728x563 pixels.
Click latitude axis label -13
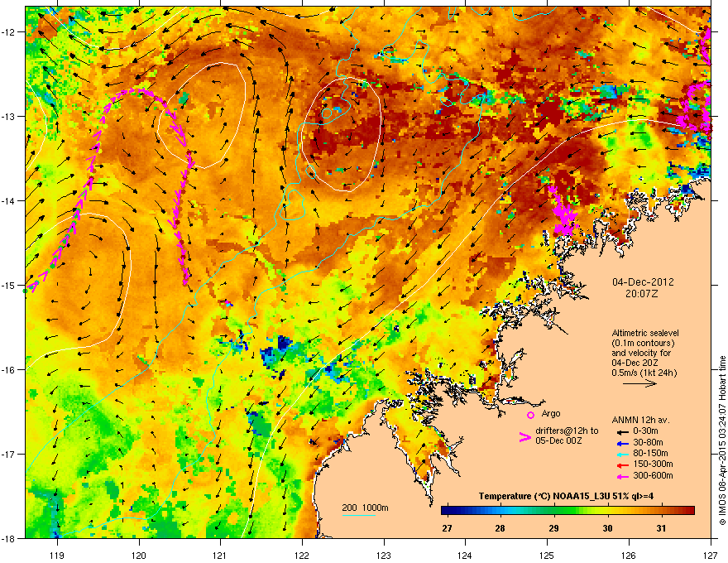point(8,116)
